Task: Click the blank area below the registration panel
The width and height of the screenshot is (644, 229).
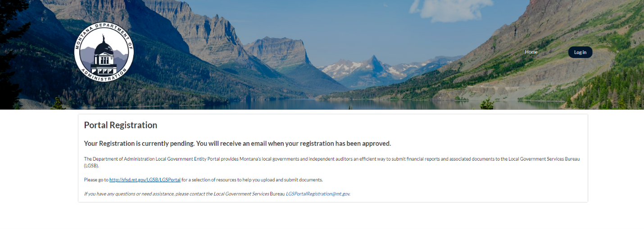Action: (x=322, y=216)
